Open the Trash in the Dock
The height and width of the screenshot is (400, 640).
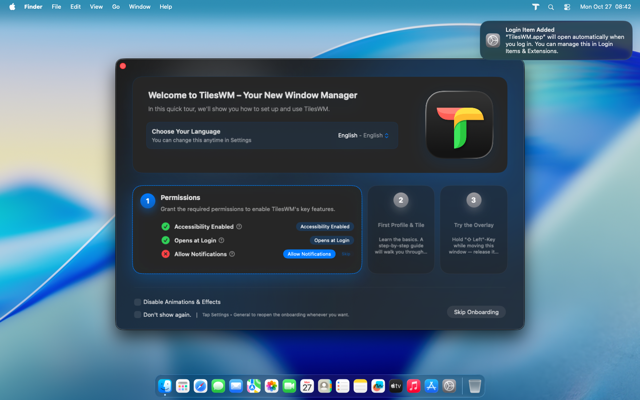click(x=474, y=386)
